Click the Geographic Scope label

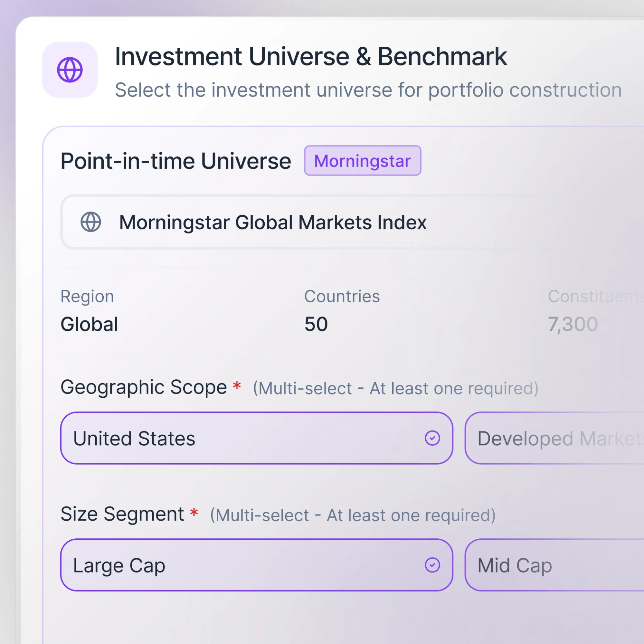[x=144, y=387]
